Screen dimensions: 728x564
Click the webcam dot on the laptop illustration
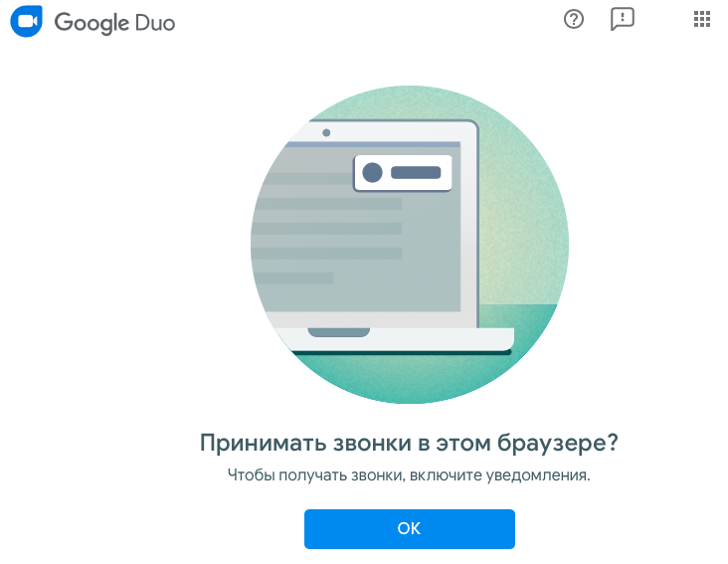click(x=326, y=132)
